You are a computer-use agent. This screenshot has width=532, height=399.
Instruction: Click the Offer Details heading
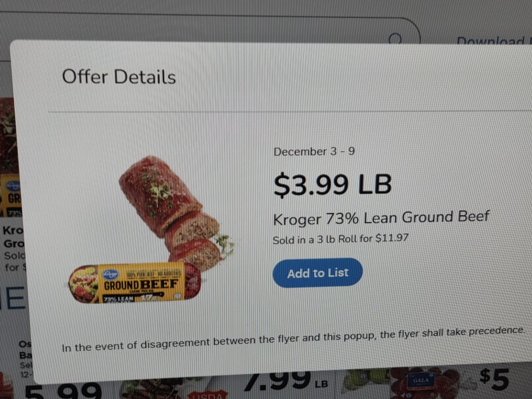(119, 77)
